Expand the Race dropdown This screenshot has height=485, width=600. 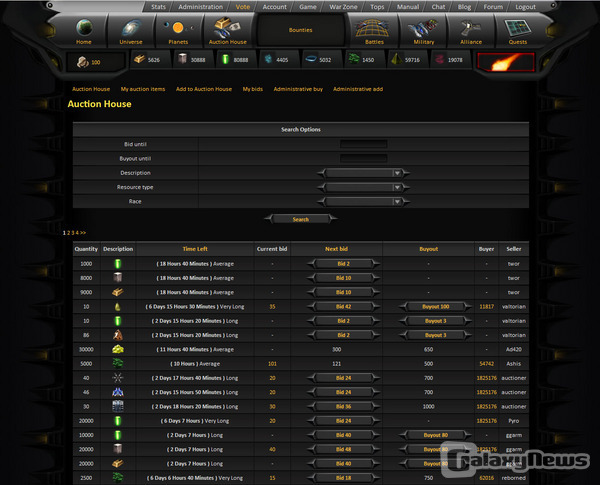coord(362,201)
